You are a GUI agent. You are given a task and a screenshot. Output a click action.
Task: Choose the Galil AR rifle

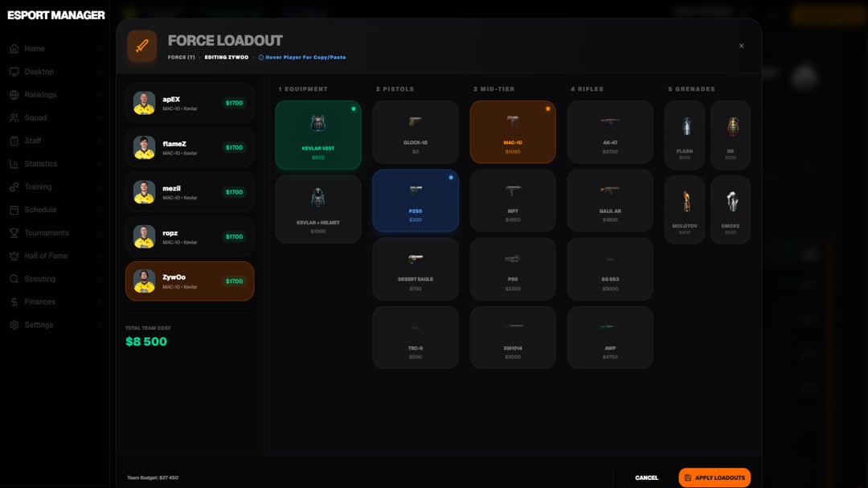[609, 200]
